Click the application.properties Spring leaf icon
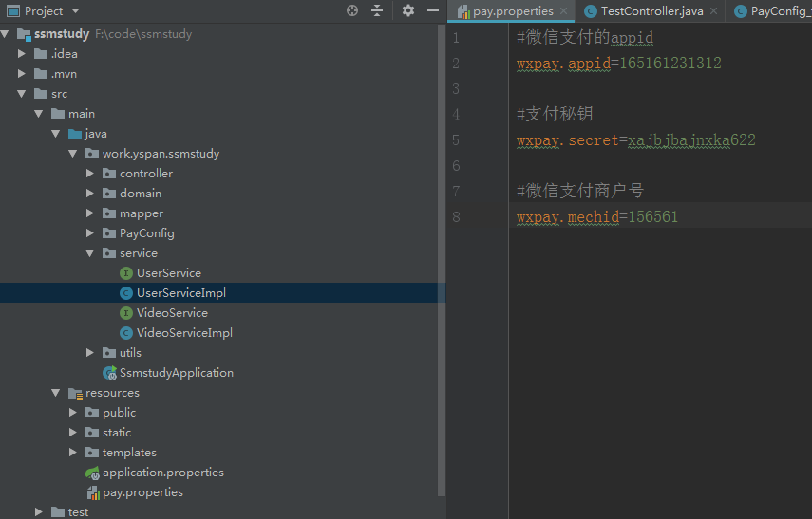 coord(92,473)
